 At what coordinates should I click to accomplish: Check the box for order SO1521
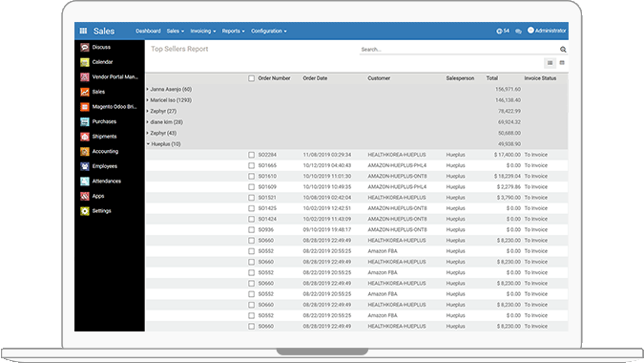(251, 198)
